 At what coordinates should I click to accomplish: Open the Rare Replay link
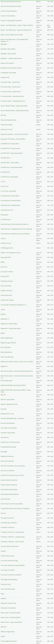point(4,451)
